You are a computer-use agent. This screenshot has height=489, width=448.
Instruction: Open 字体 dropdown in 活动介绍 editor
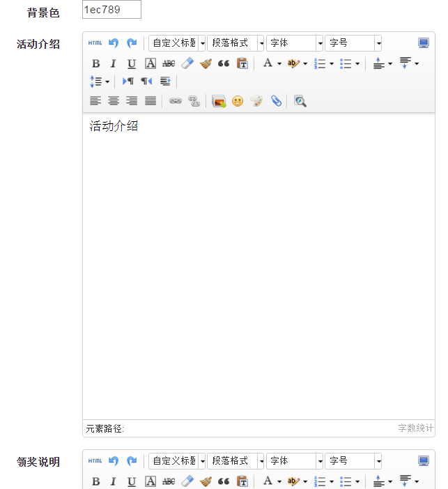click(295, 43)
